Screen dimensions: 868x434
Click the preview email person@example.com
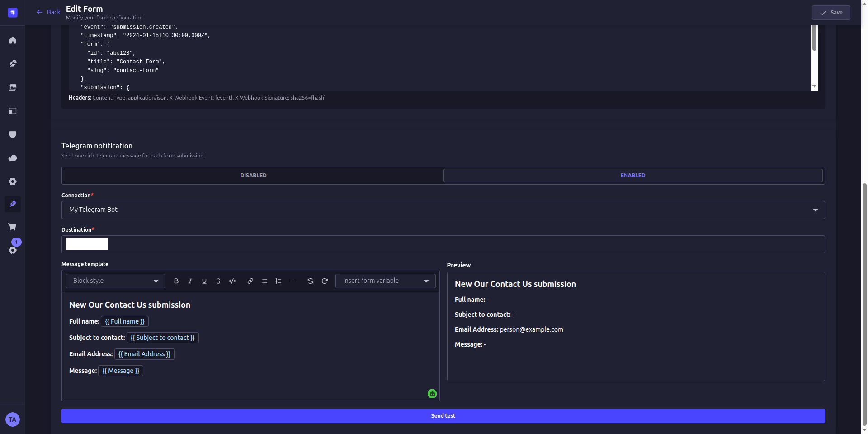(x=532, y=329)
